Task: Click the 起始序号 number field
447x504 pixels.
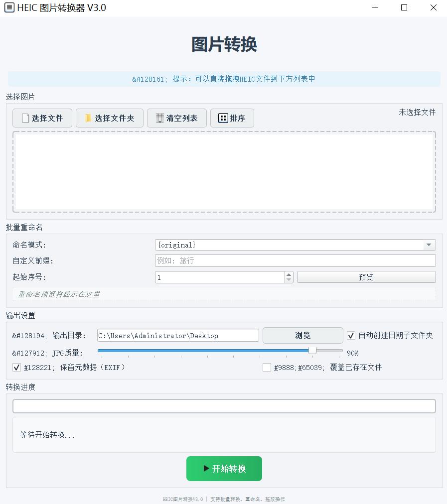Action: point(220,277)
